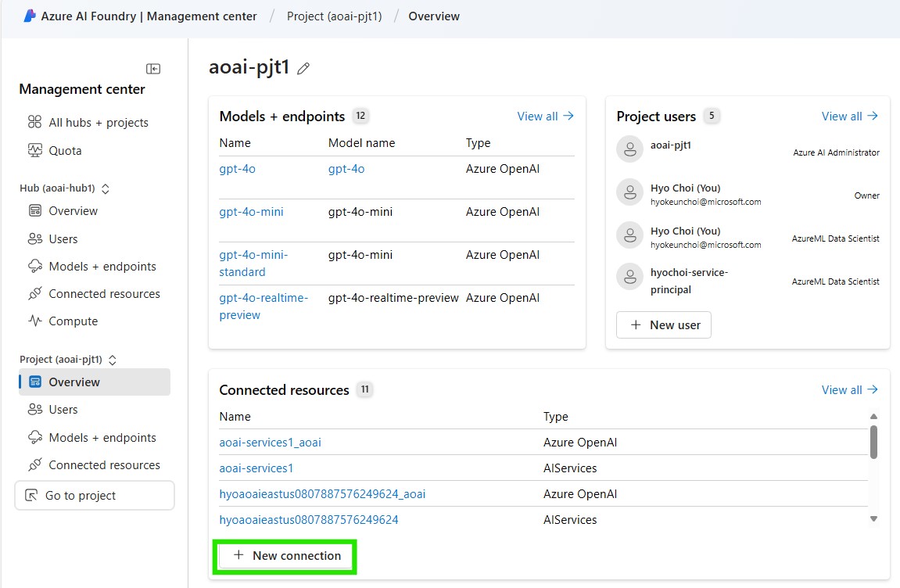Click the Project Connected resources plug icon

click(35, 464)
